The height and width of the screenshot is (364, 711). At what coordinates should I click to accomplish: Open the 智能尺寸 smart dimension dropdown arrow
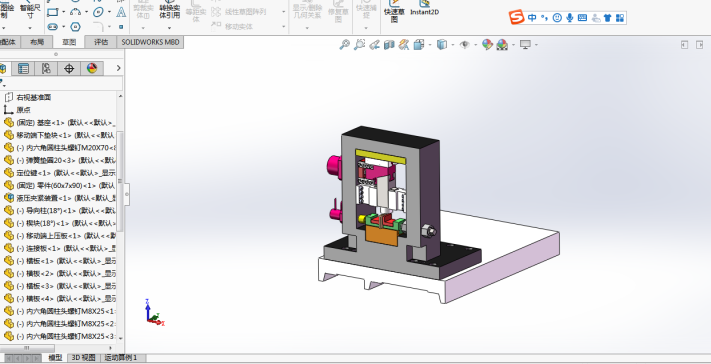30,28
